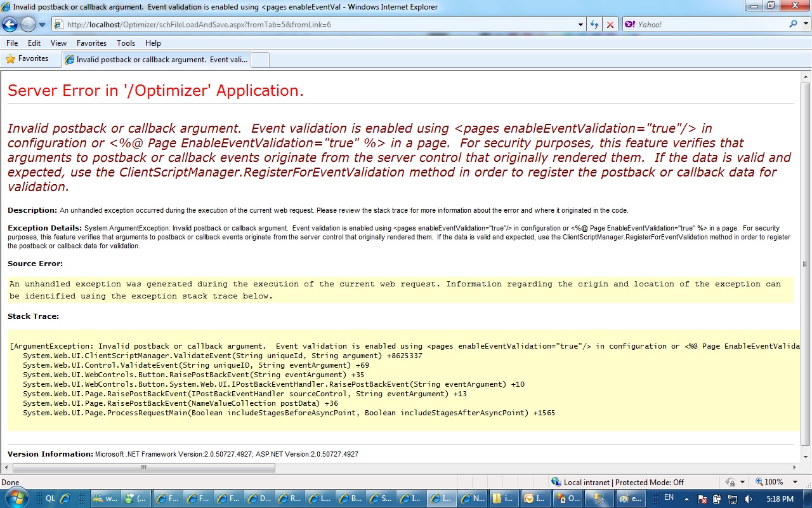Click the volume speaker tray icon
This screenshot has width=812, height=508.
coord(748,499)
